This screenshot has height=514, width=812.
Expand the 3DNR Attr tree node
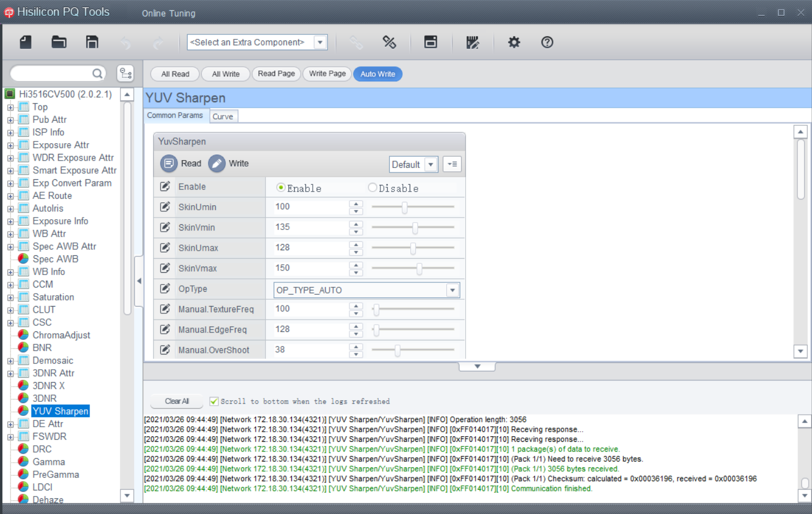click(x=10, y=374)
